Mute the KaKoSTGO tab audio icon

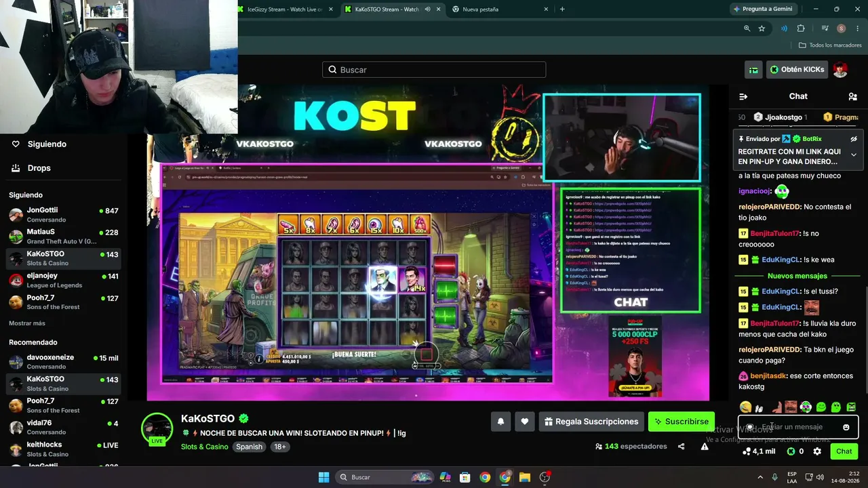pyautogui.click(x=427, y=9)
